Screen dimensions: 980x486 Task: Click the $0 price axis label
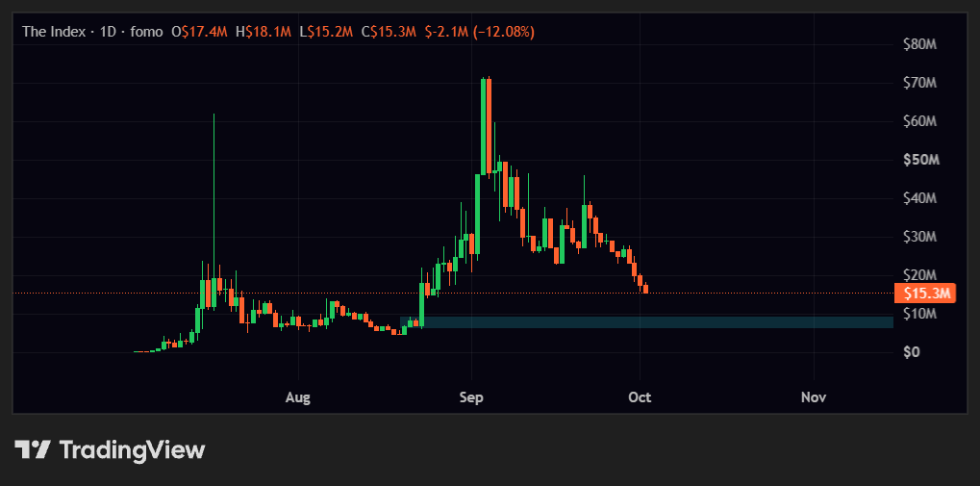912,352
